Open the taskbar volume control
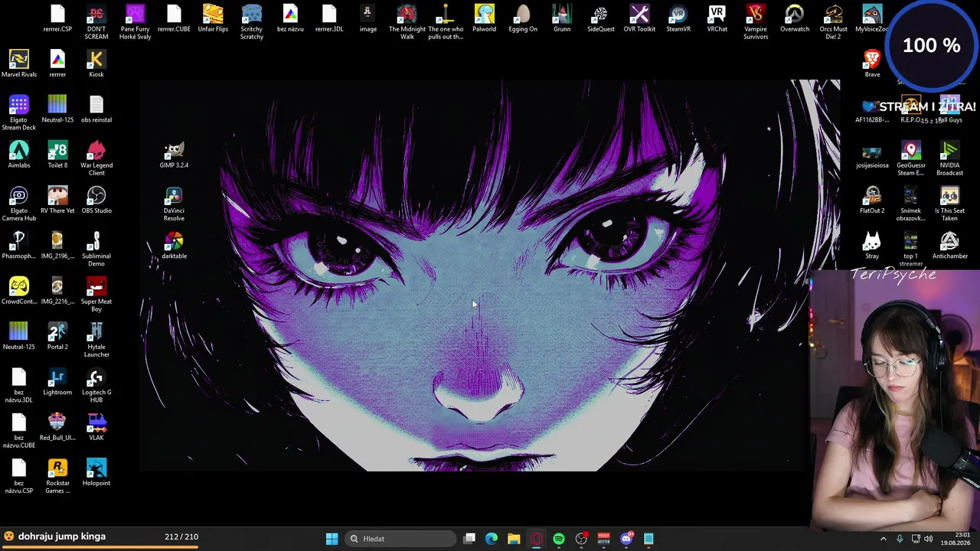The width and height of the screenshot is (980, 551). click(929, 539)
